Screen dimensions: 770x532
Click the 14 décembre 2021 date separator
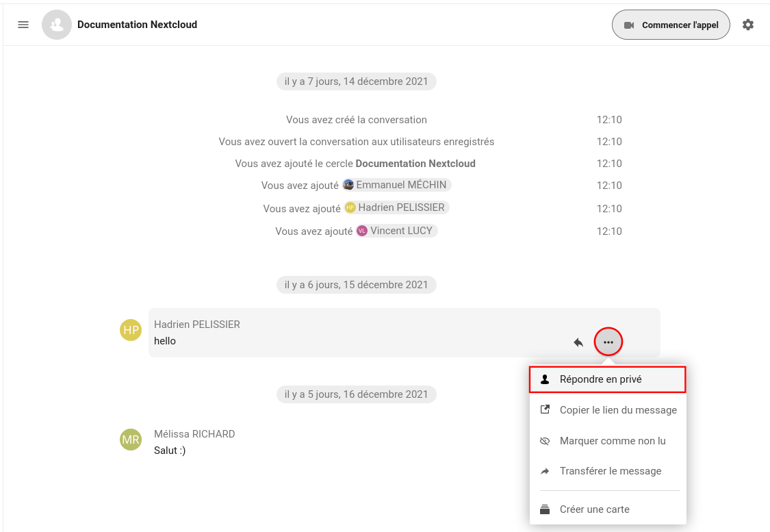click(x=356, y=81)
